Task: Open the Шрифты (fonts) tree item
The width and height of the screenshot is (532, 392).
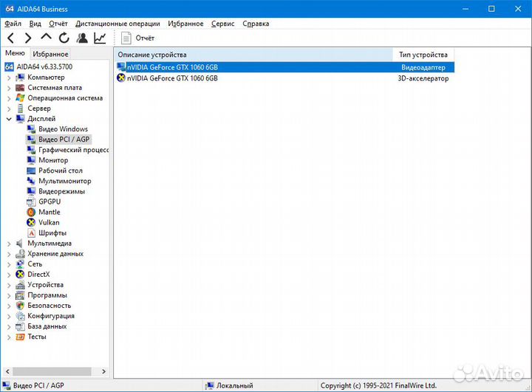Action: click(52, 233)
